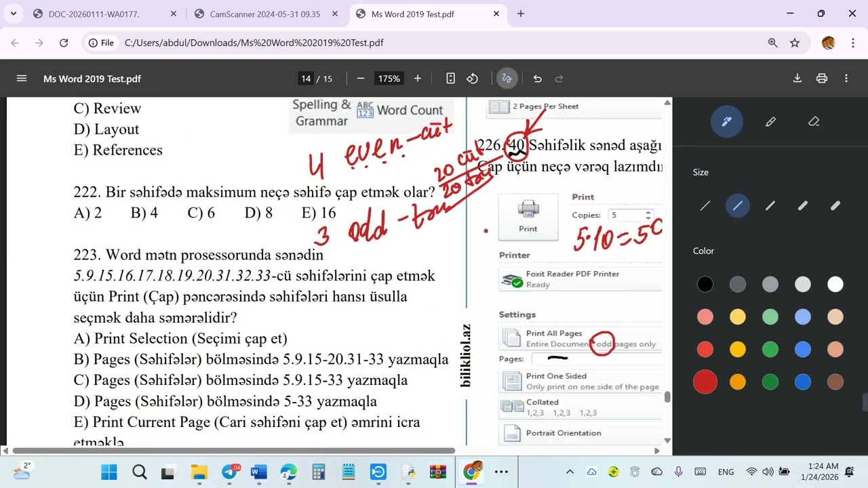Show hidden system tray icons
Image resolution: width=868 pixels, height=488 pixels.
pyautogui.click(x=570, y=472)
